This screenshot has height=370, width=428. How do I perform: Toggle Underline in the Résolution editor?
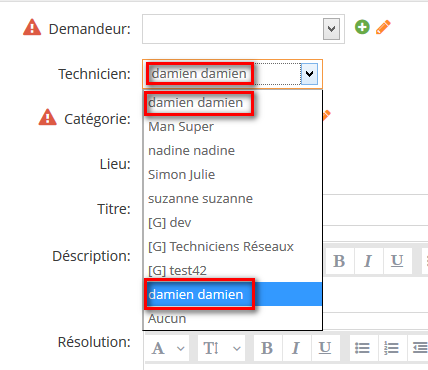(325, 348)
